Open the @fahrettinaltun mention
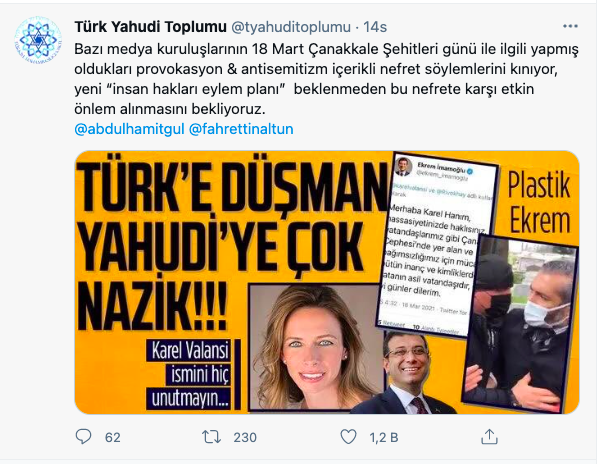 [241, 129]
